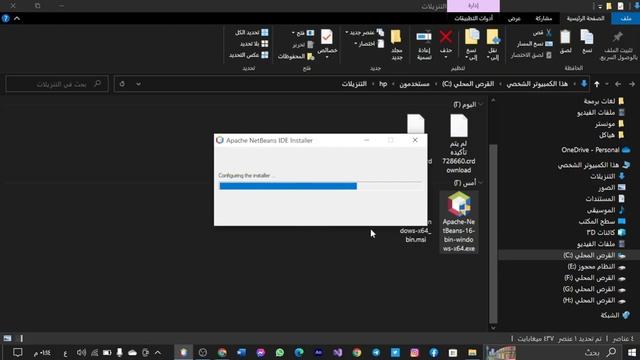Open Telegram from the taskbar
The height and width of the screenshot is (360, 640).
pos(376,352)
